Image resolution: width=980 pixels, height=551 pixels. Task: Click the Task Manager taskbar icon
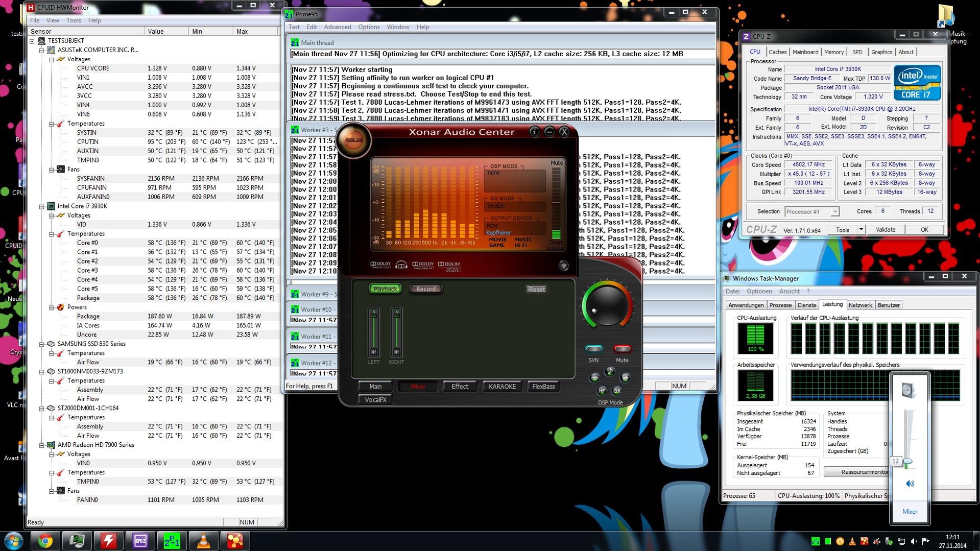click(x=77, y=540)
